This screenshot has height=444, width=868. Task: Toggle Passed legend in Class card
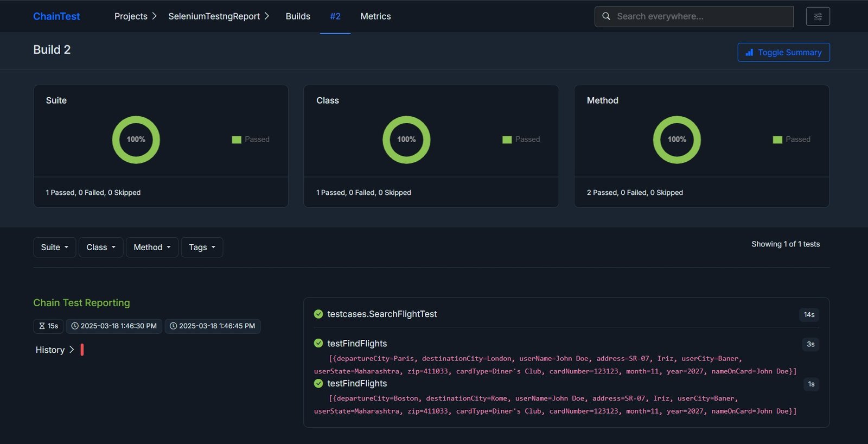(x=521, y=139)
